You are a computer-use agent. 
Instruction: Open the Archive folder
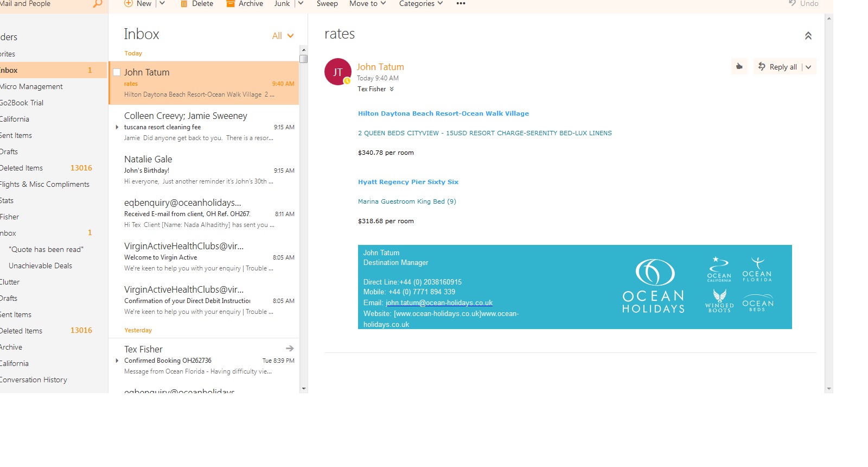pyautogui.click(x=11, y=347)
